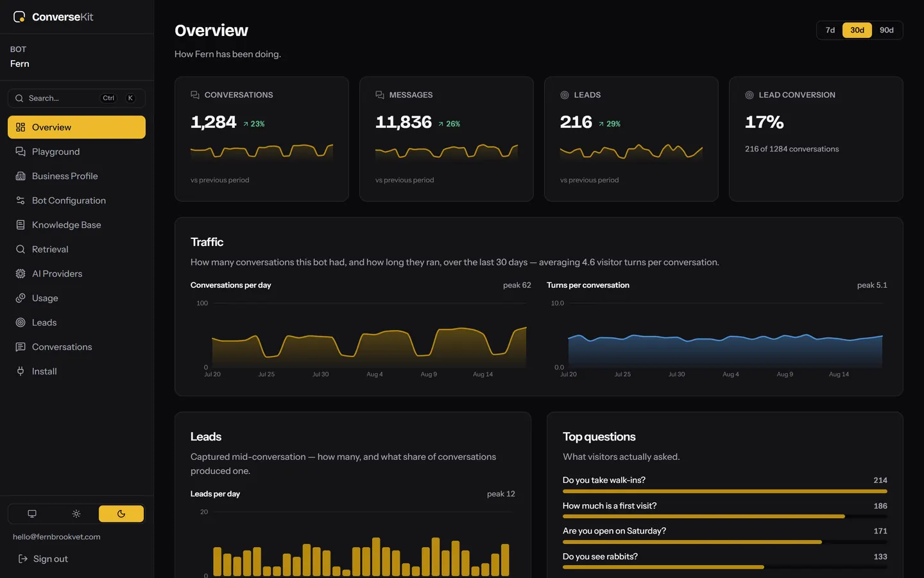The image size is (924, 578).
Task: Focus the Search field
Action: (76, 98)
